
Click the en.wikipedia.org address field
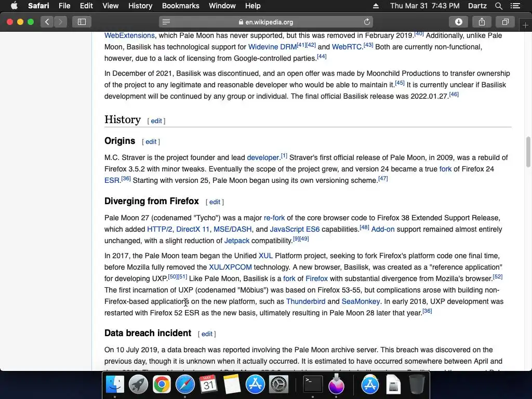coord(266,22)
